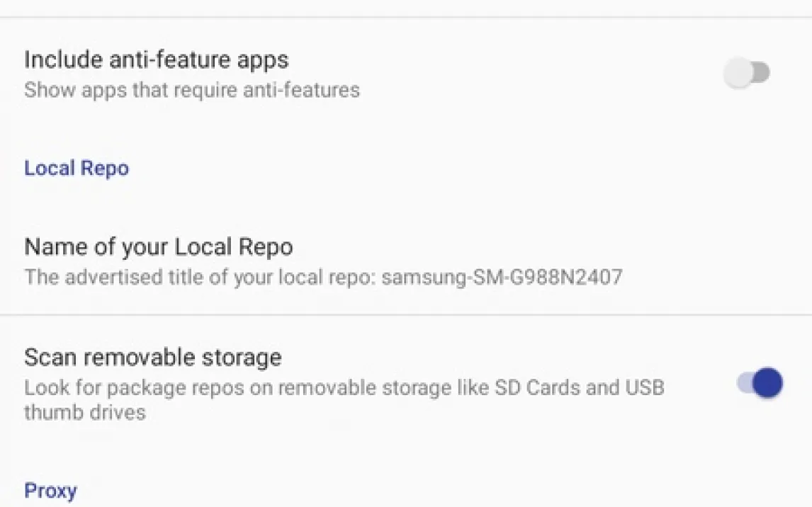The width and height of the screenshot is (812, 507).
Task: Tap the Proxy section heading
Action: (x=50, y=491)
